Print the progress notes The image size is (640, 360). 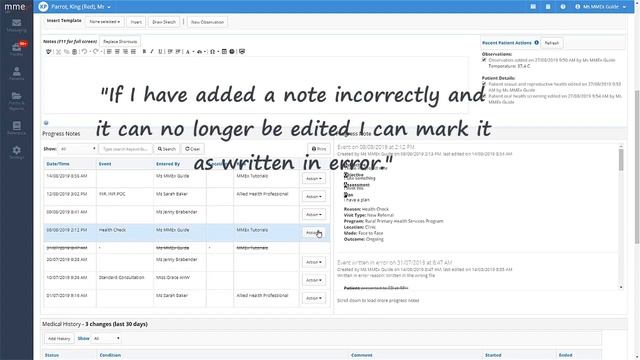pos(319,149)
